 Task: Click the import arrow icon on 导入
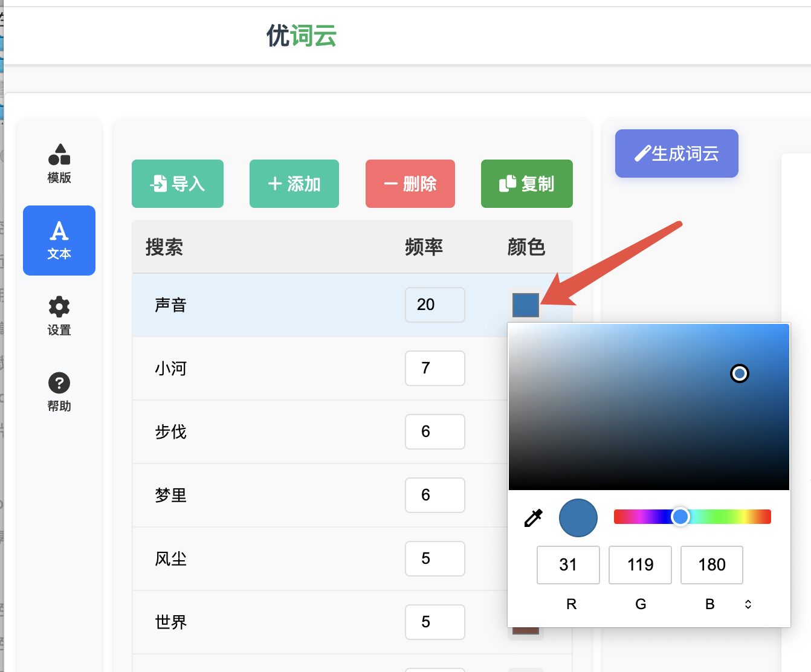click(x=158, y=184)
